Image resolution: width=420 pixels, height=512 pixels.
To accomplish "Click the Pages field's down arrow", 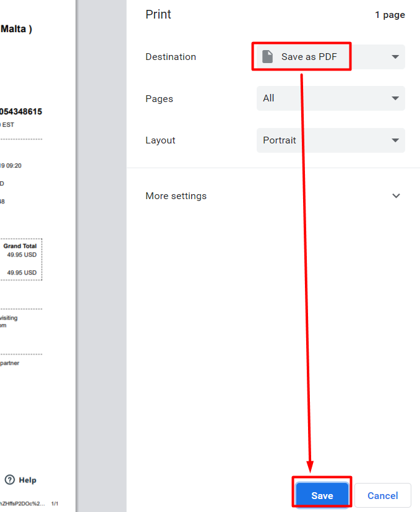I will click(x=395, y=98).
